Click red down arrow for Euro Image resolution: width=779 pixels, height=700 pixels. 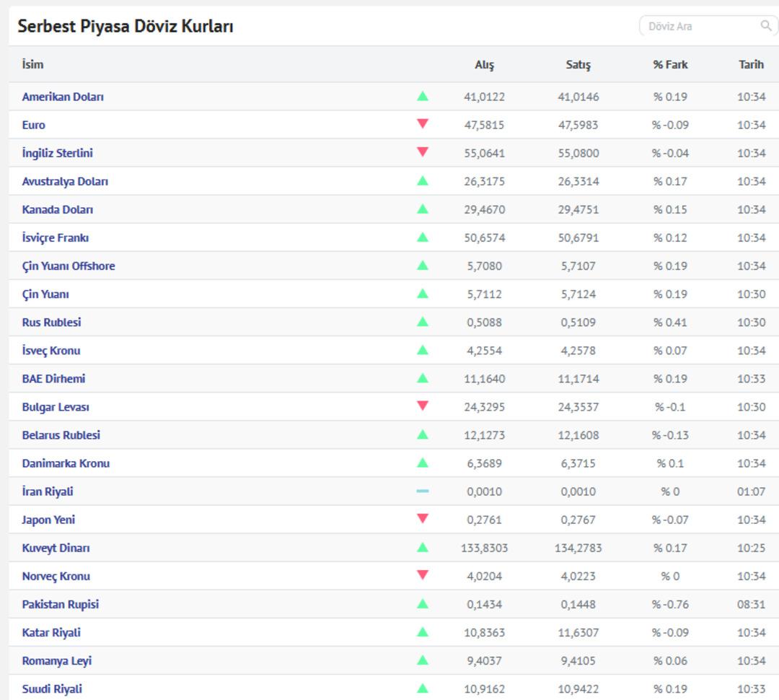422,124
